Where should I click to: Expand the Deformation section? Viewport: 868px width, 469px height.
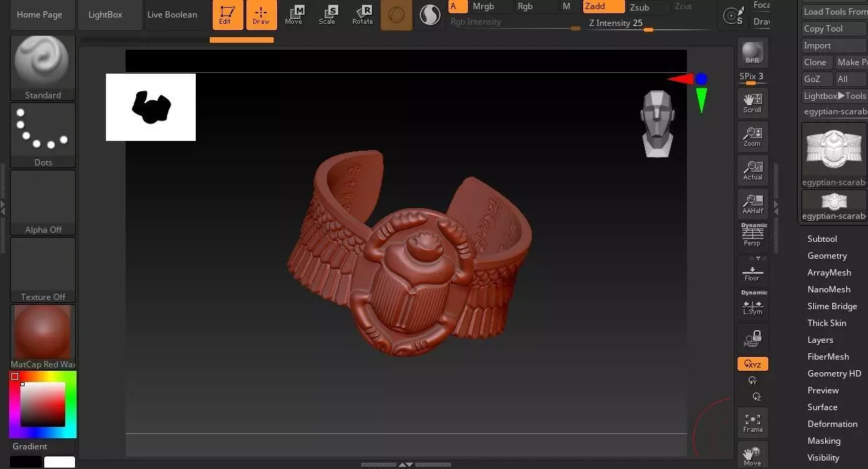coord(832,424)
